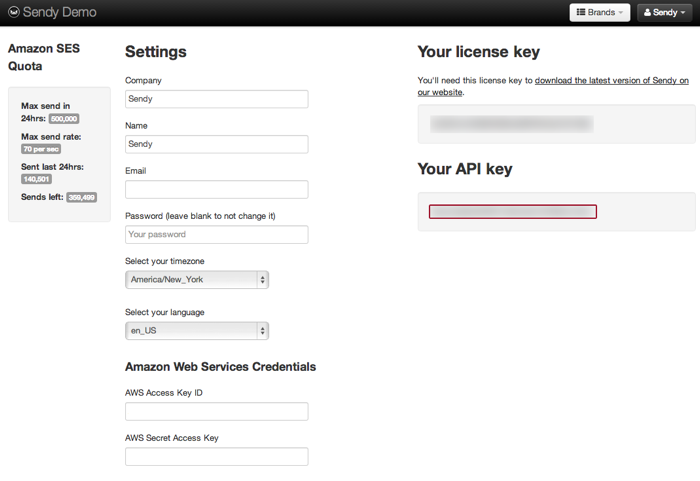Expand the en_US language selector
Screen dimensions: 700x481
coord(197,330)
